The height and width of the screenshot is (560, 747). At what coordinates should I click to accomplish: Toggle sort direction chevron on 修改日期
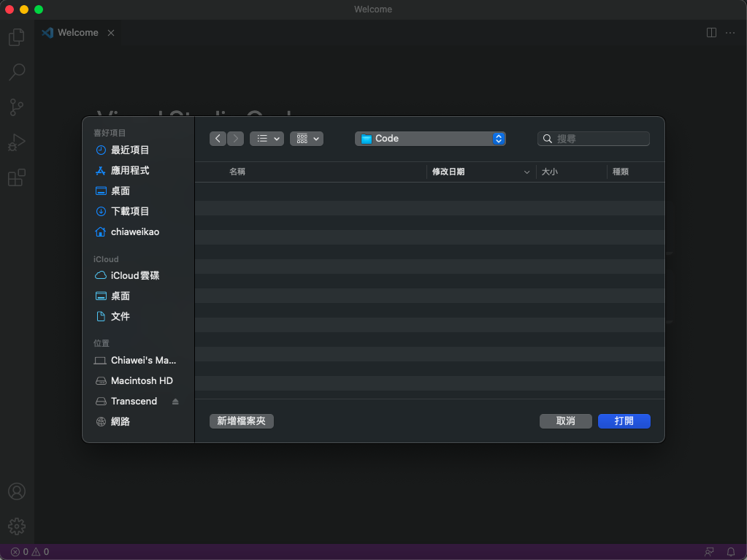[x=526, y=172]
